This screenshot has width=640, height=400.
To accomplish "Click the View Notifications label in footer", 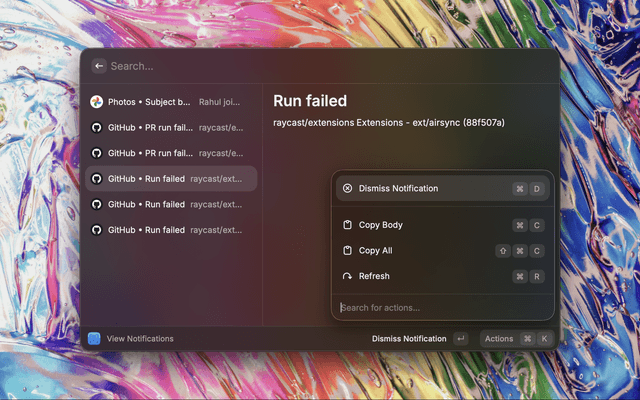I will (x=140, y=339).
